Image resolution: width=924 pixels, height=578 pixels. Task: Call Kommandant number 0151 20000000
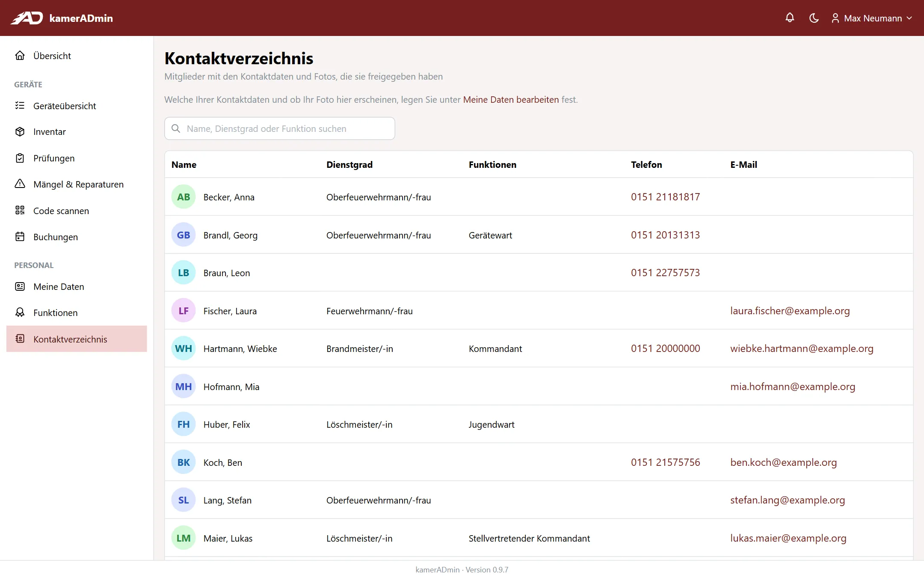click(665, 349)
